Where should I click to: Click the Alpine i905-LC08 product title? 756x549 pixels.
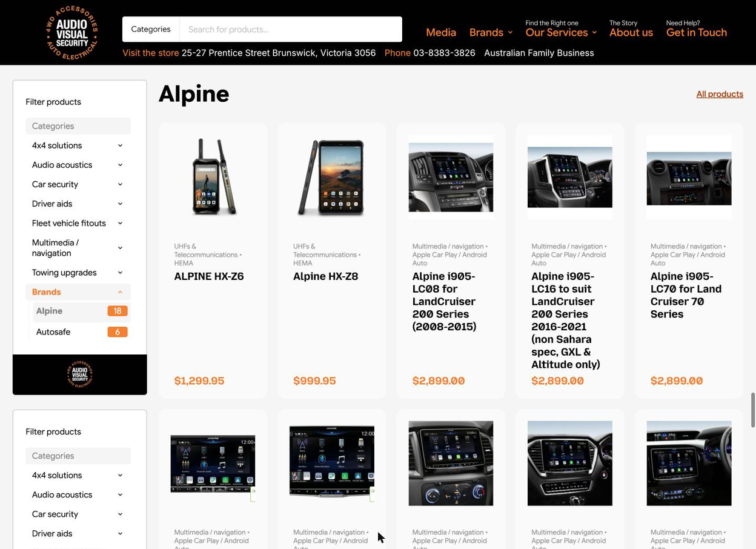point(444,301)
